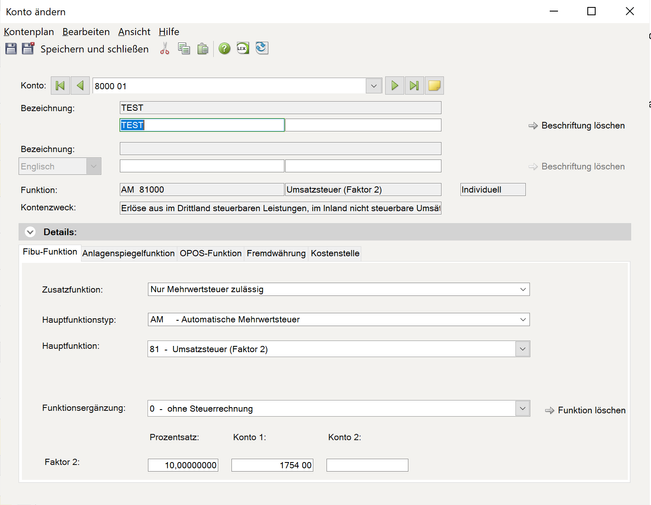Screen dimensions: 651x505
Task: Click the Konto 1 field 1754 00
Action: coord(272,465)
